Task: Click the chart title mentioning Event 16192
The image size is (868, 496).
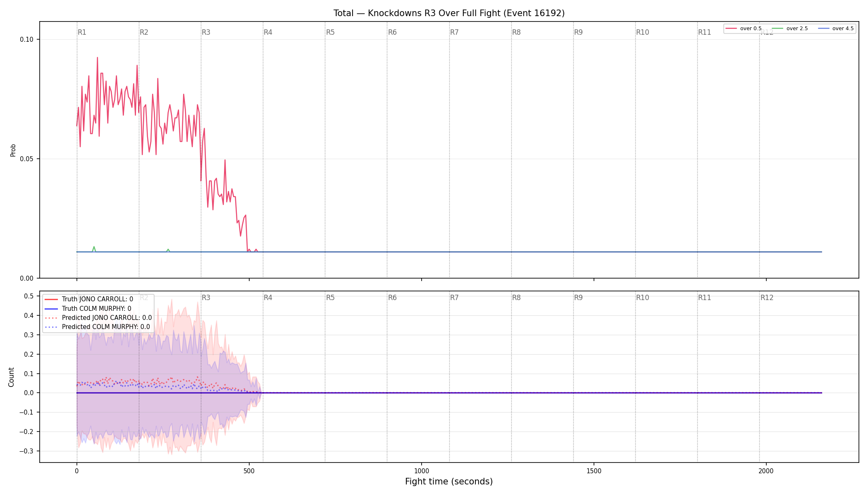Action: (x=449, y=13)
